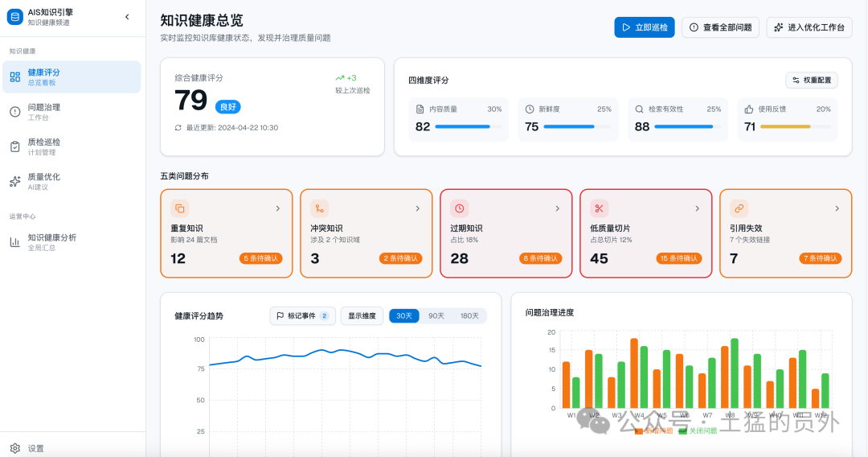868x457 pixels.
Task: Select the 30天 time range
Action: coord(404,315)
